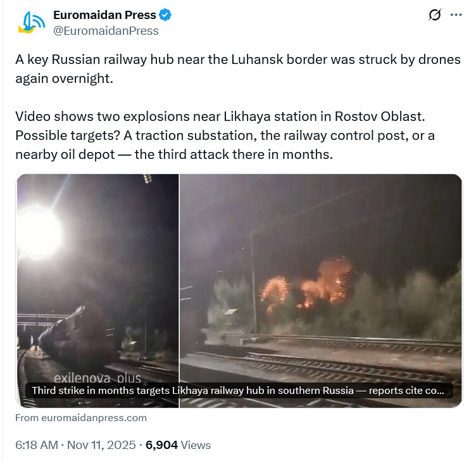Click the 'Third strike in months' card headline
This screenshot has height=461, width=476.
point(238,390)
